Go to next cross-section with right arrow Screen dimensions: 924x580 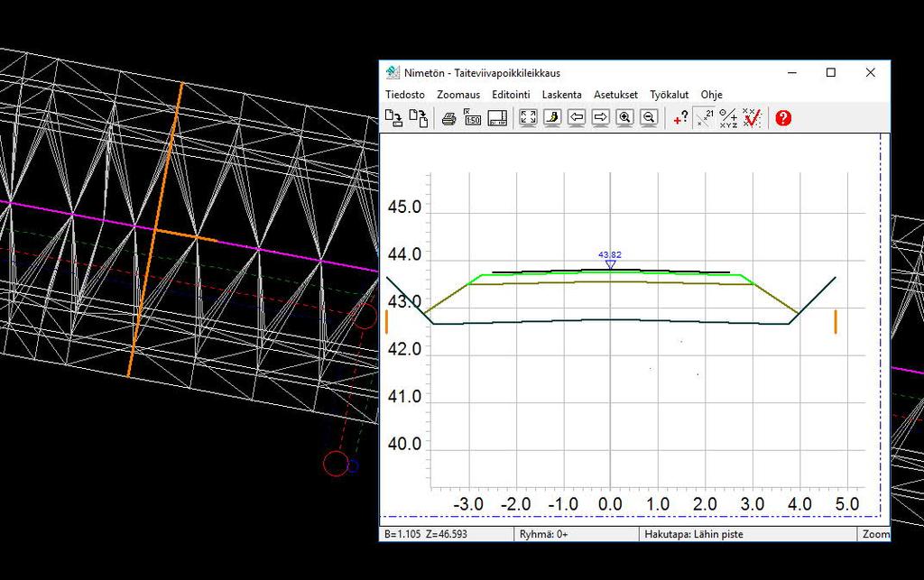tap(600, 118)
